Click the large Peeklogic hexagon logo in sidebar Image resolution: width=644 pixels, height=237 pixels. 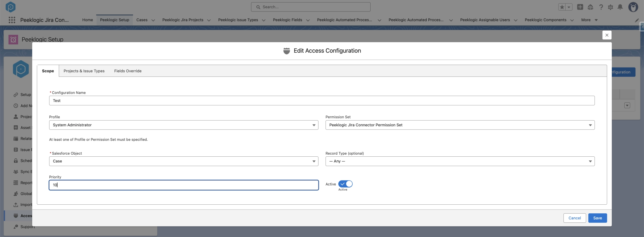point(21,69)
